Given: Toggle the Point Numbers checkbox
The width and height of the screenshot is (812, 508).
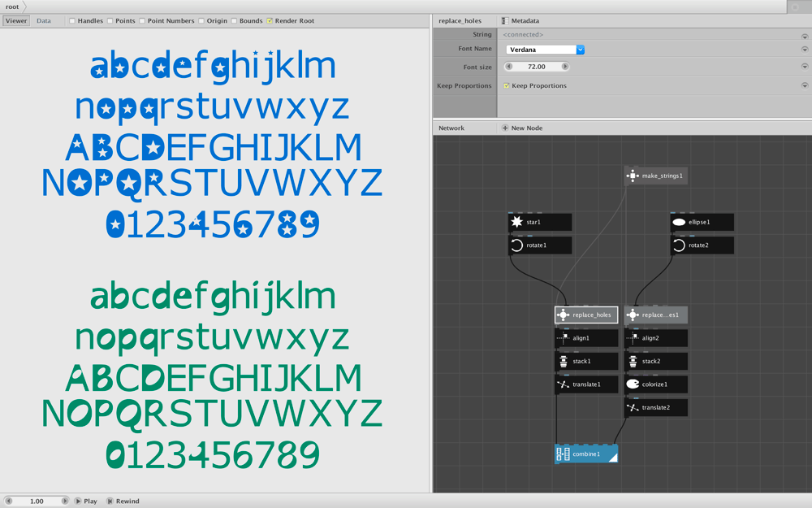Looking at the screenshot, I should (x=142, y=21).
